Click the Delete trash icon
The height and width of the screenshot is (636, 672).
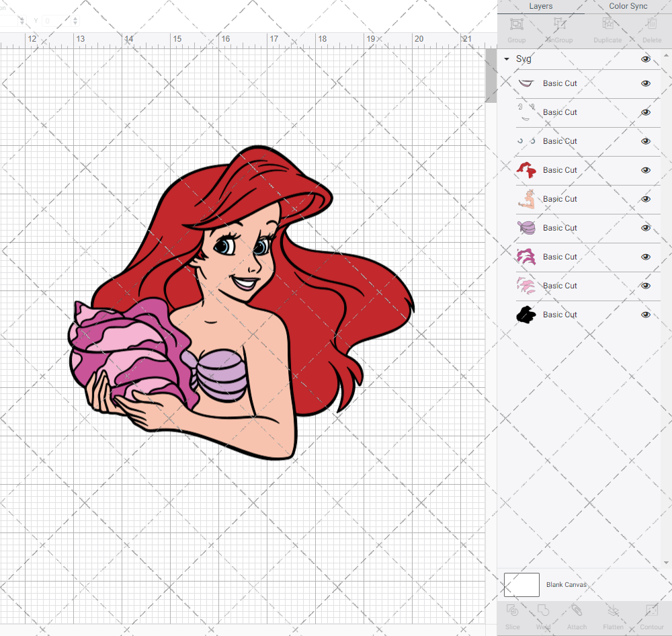652,24
